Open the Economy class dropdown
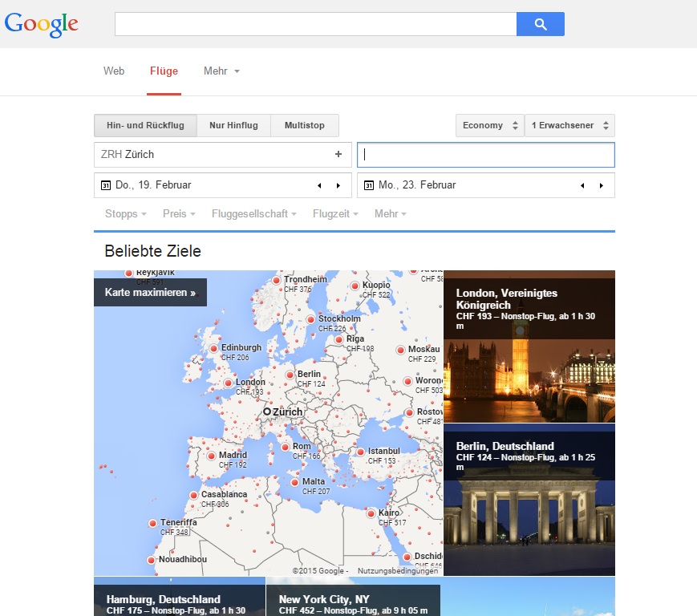The height and width of the screenshot is (616, 697). click(x=490, y=125)
